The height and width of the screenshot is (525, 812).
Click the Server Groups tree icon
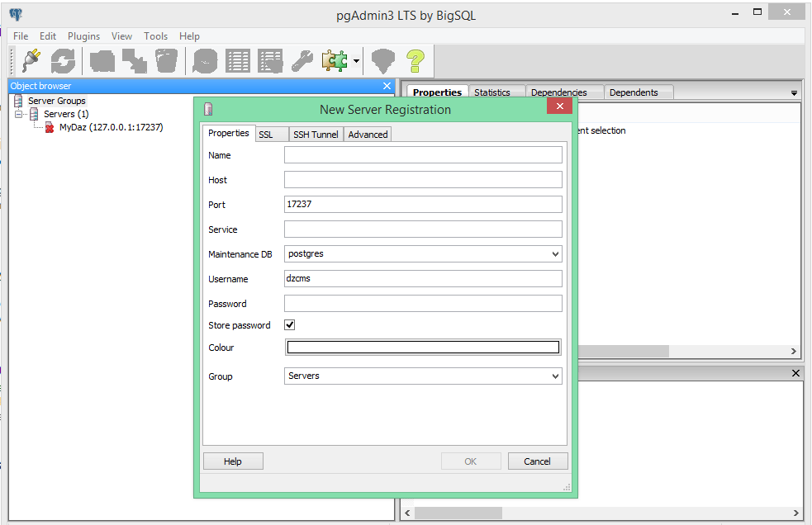[x=19, y=101]
